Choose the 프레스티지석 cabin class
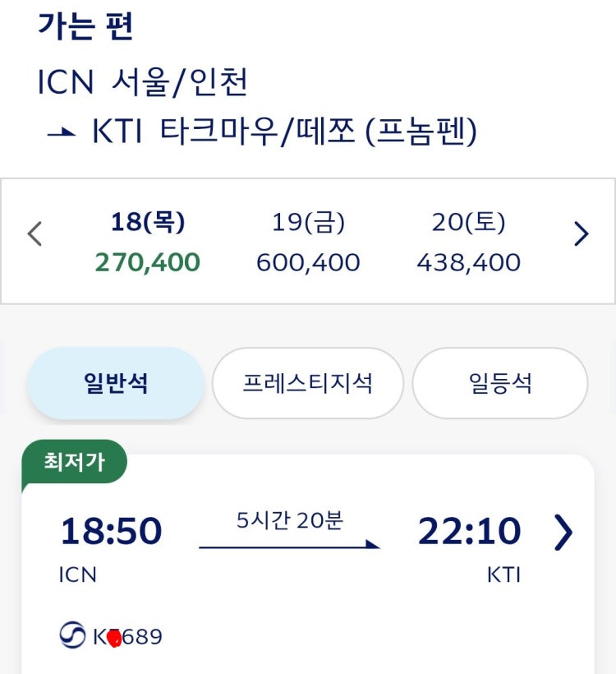The width and height of the screenshot is (616, 674). point(307,383)
